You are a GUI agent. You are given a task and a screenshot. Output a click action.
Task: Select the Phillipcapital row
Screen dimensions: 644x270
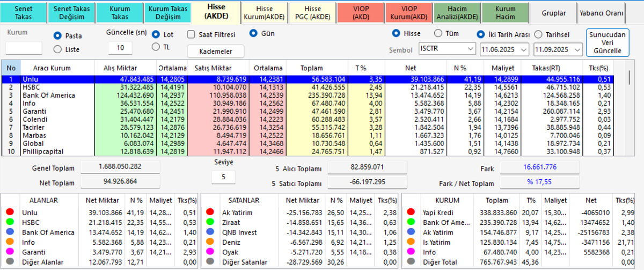click(x=306, y=151)
